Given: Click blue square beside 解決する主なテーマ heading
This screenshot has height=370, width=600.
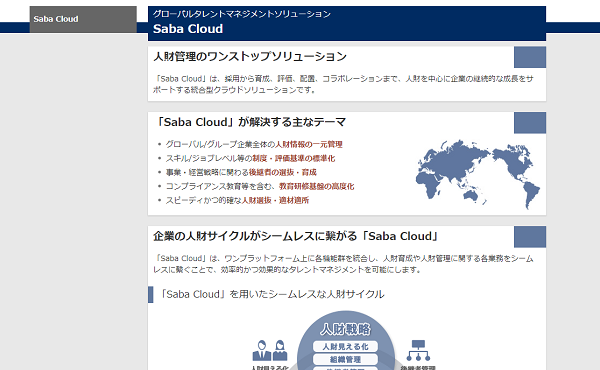Looking at the screenshot, I should click(x=530, y=123).
